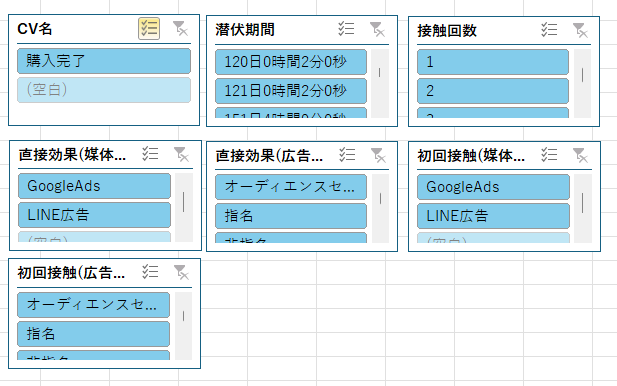
Task: Click scrollbar thumb in 潜伏期間 slicer
Action: pyautogui.click(x=379, y=73)
